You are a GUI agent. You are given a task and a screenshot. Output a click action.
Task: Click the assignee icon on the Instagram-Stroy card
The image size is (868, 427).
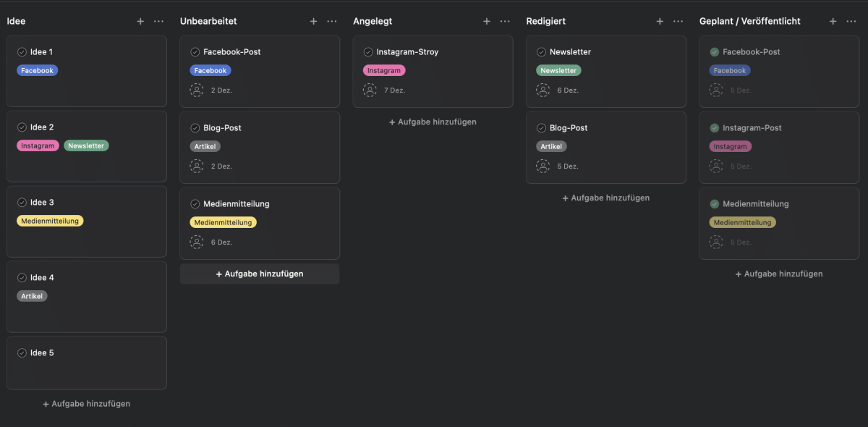[x=370, y=90]
